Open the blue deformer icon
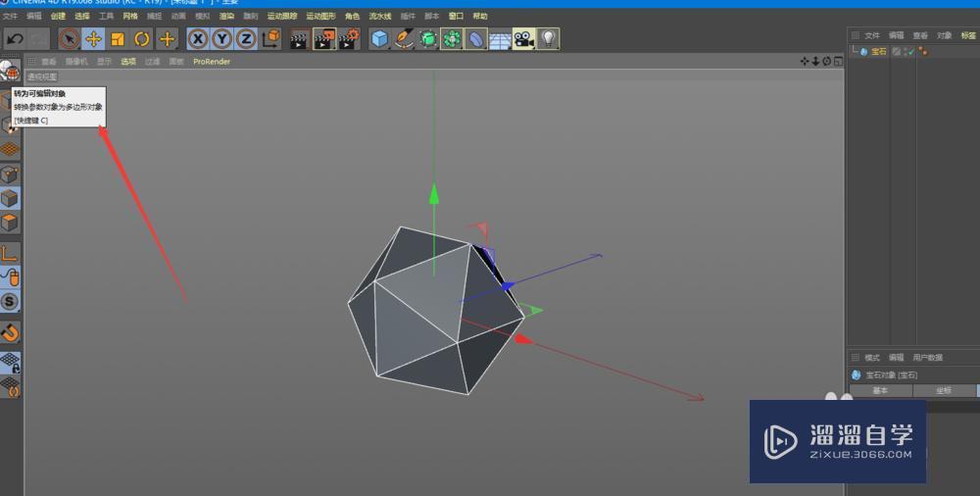Screen dimensions: 980x496 click(x=475, y=39)
